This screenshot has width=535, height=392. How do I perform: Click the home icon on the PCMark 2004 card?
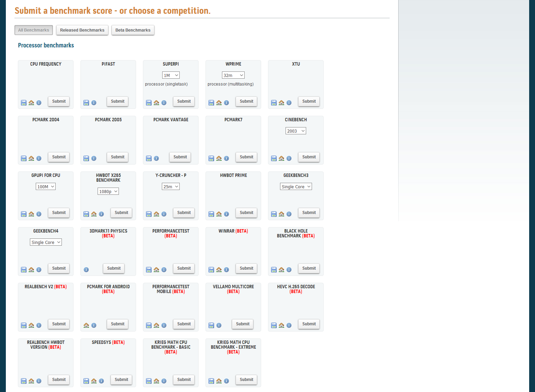click(x=31, y=158)
